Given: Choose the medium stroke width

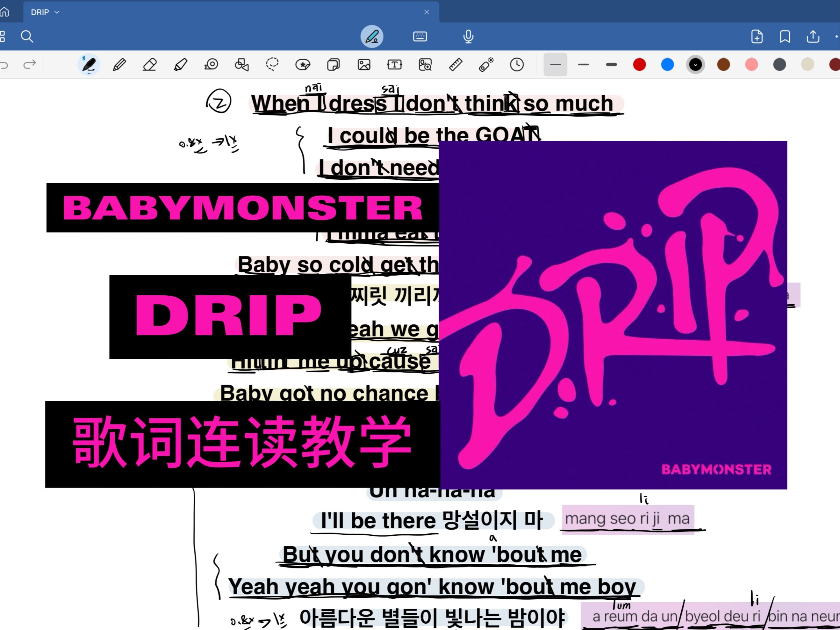Looking at the screenshot, I should pyautogui.click(x=583, y=64).
